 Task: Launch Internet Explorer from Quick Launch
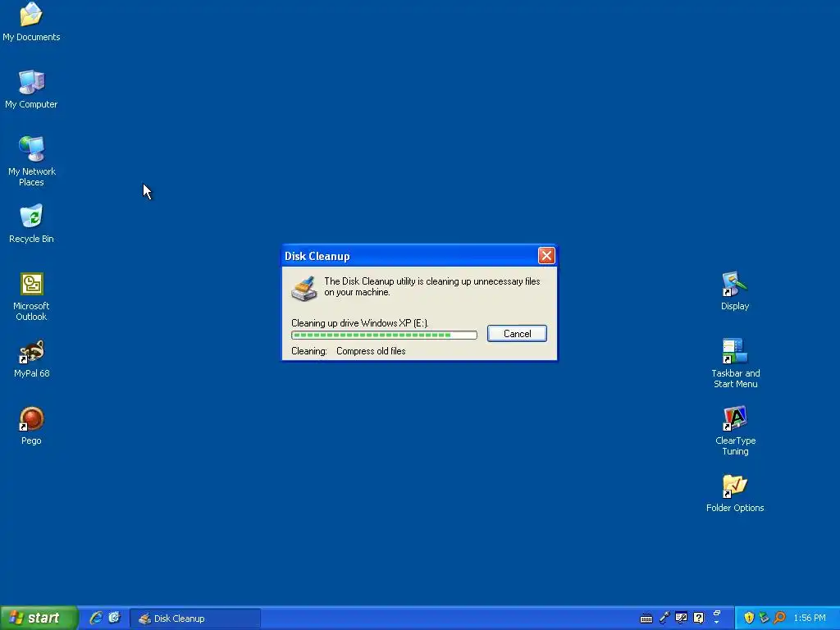click(x=95, y=618)
